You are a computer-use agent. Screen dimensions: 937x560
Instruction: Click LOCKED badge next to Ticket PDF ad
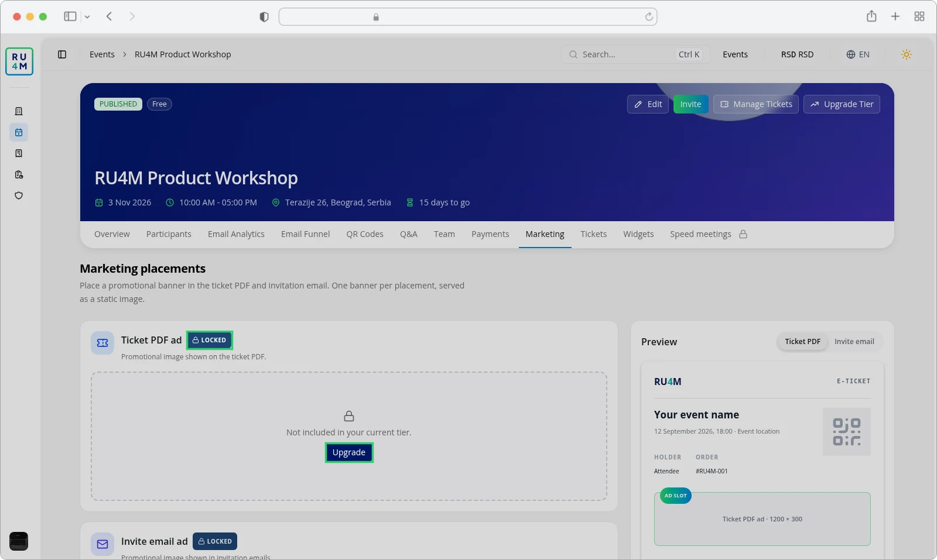(x=210, y=340)
